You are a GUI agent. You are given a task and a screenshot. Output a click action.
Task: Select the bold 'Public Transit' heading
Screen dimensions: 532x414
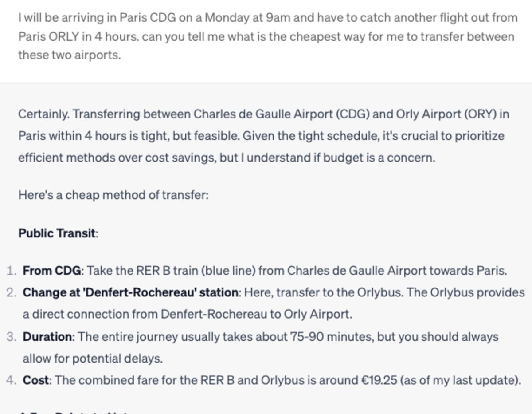click(x=57, y=233)
